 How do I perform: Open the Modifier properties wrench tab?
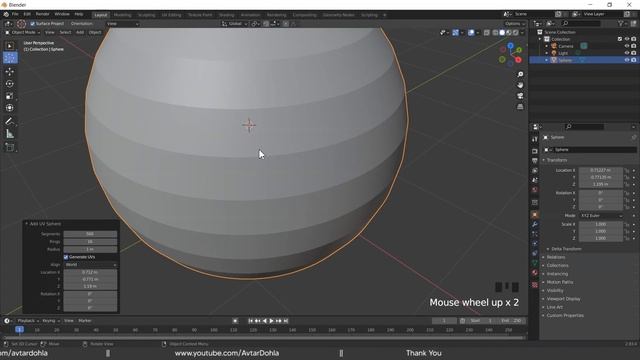[x=535, y=224]
